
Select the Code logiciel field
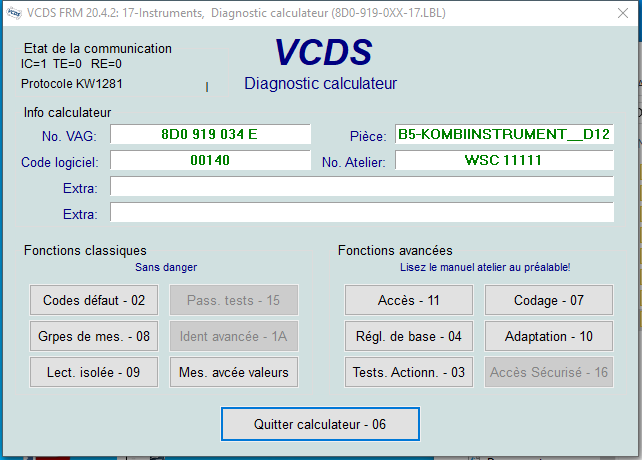click(x=210, y=161)
